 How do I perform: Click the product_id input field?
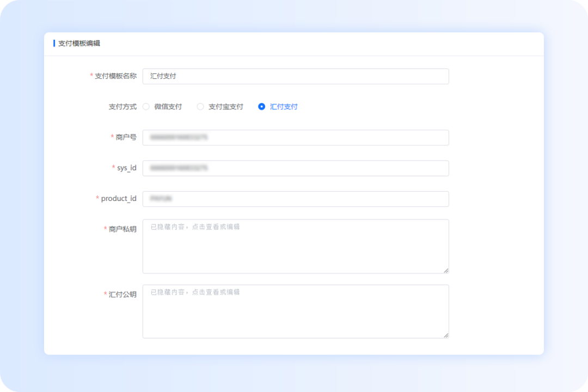296,199
